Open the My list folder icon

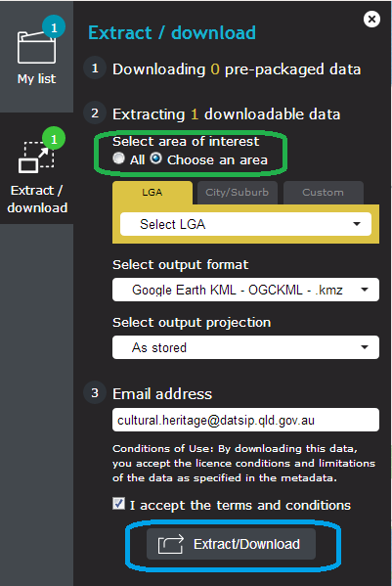tap(36, 48)
